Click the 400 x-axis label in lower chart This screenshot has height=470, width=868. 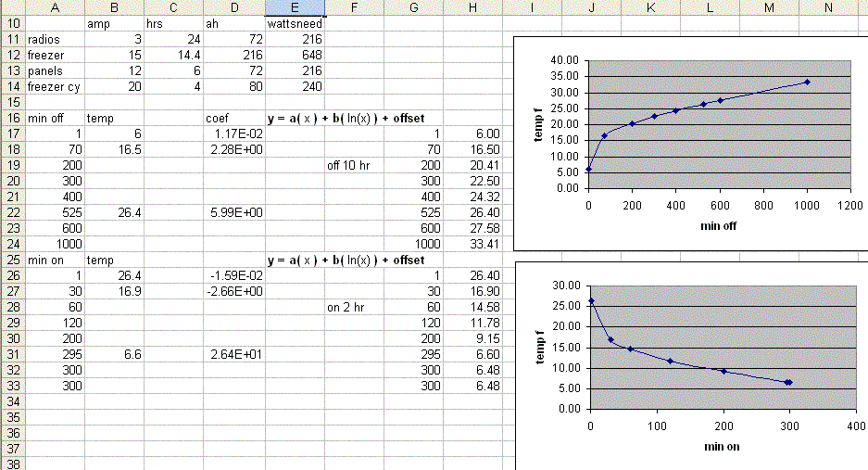pos(856,426)
